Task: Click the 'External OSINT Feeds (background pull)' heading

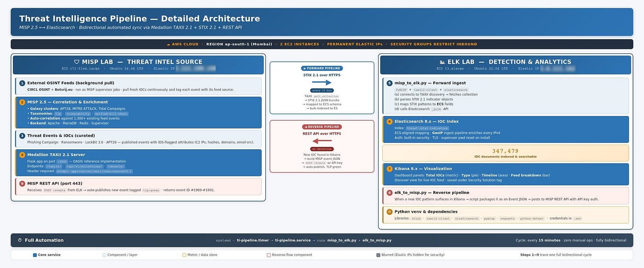Action: point(71,83)
